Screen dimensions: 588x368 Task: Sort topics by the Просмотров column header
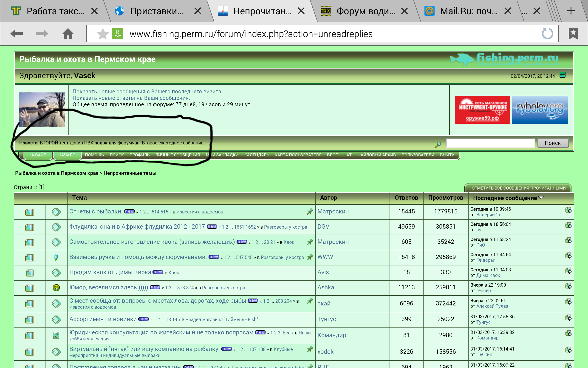446,197
